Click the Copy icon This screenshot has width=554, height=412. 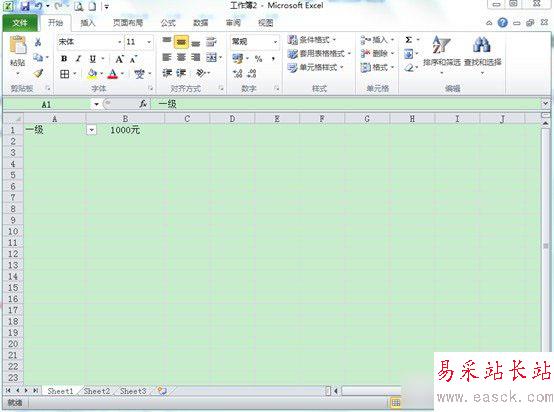tap(38, 57)
